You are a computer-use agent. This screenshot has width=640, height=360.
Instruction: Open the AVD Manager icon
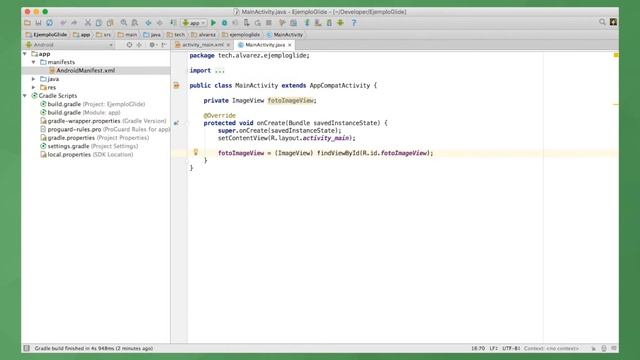(318, 23)
